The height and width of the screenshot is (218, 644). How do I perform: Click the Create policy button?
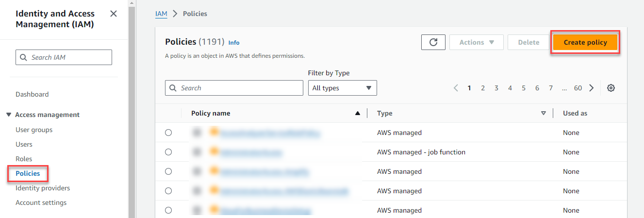pos(585,42)
